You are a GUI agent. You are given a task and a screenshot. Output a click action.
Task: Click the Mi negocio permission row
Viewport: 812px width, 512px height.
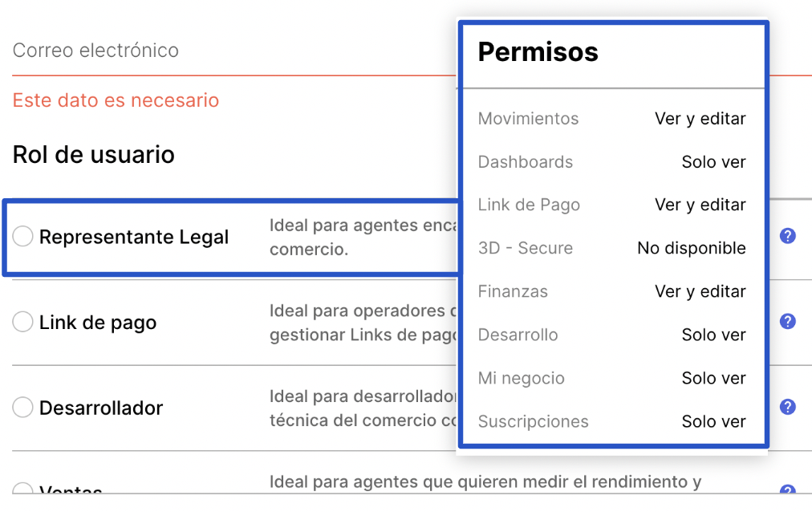pos(611,379)
